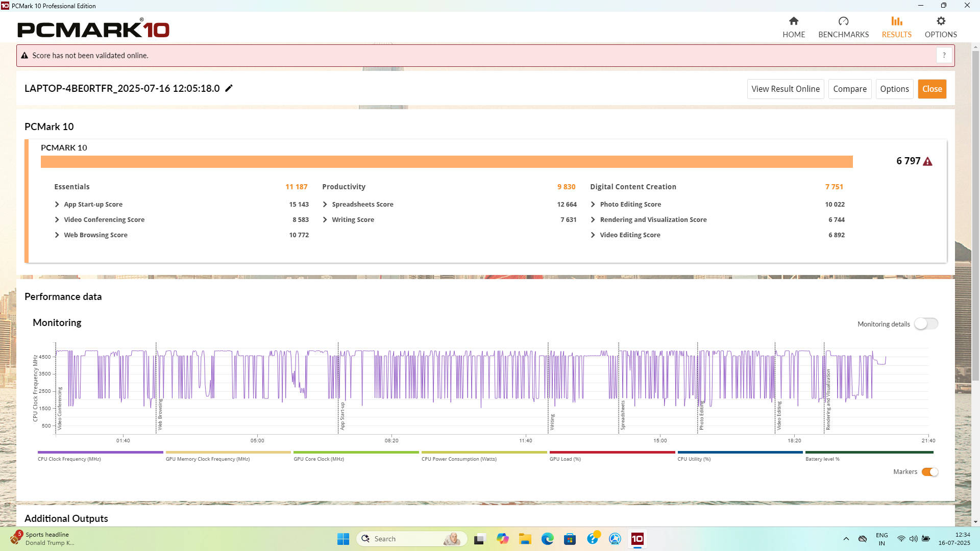Click the GPU Load red legend swatch
This screenshot has width=980, height=551.
(x=611, y=453)
